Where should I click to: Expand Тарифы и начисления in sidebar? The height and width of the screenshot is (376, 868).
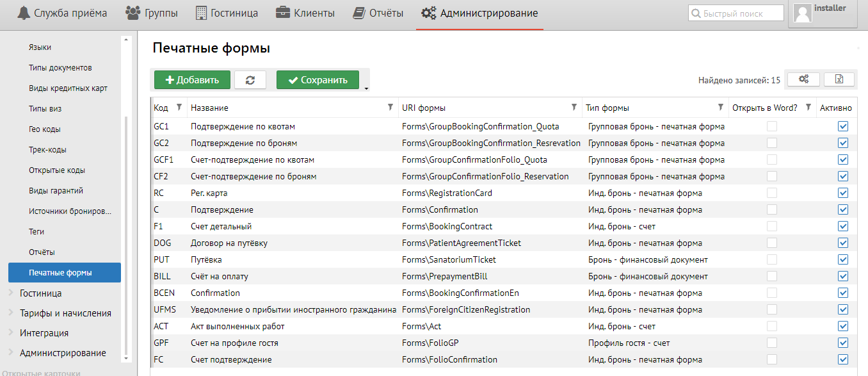(x=12, y=313)
